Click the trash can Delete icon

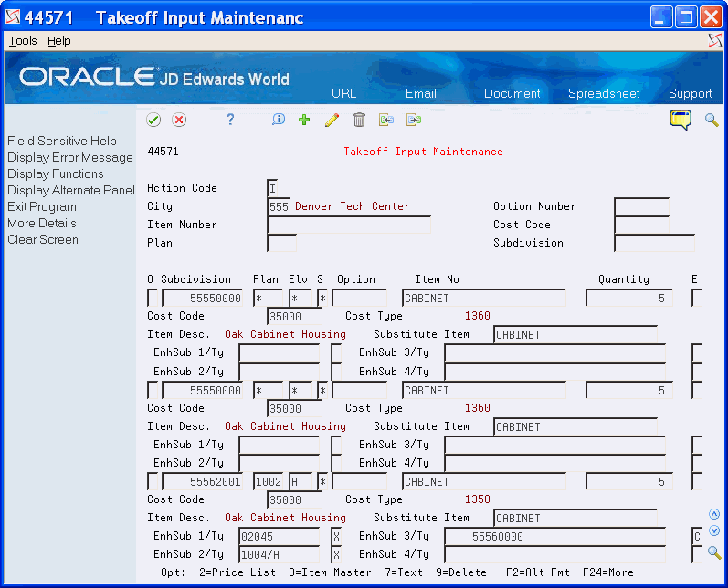359,120
